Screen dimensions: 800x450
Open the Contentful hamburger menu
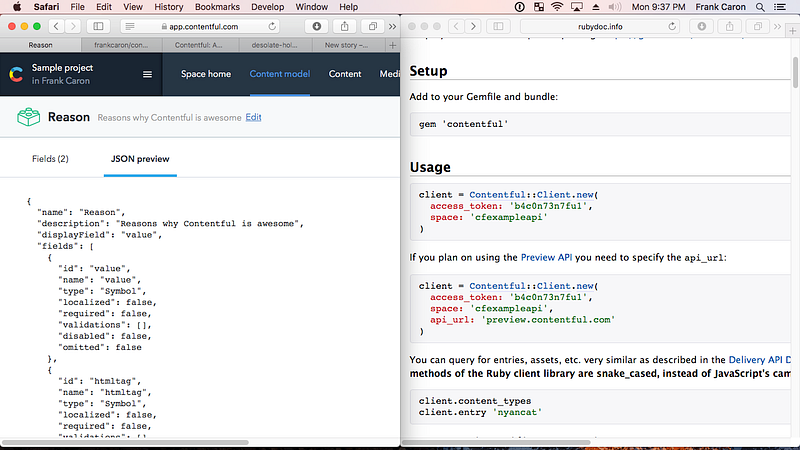(148, 74)
